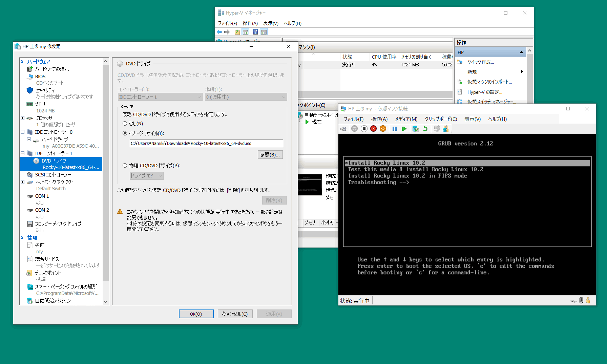Open クリップボード(C) menu in VM connection

441,119
